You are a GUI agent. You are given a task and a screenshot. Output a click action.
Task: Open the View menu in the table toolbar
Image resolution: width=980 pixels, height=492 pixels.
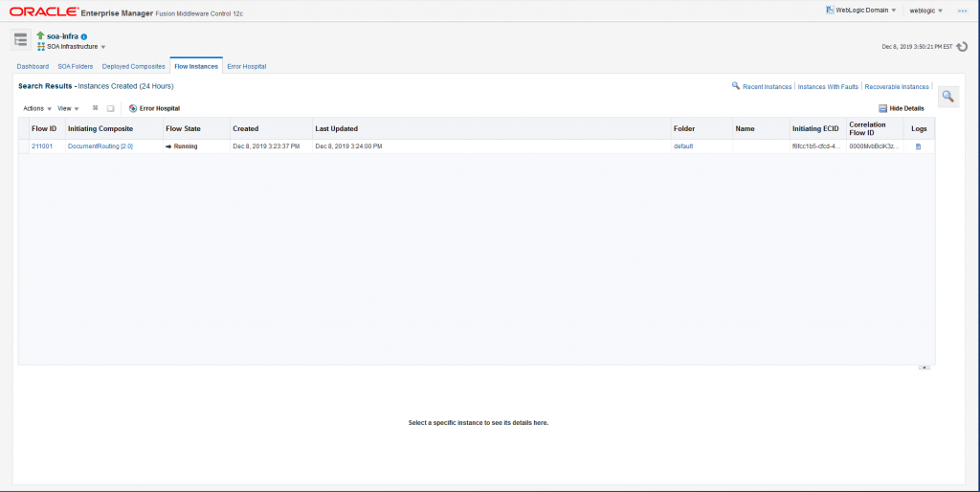(x=68, y=108)
